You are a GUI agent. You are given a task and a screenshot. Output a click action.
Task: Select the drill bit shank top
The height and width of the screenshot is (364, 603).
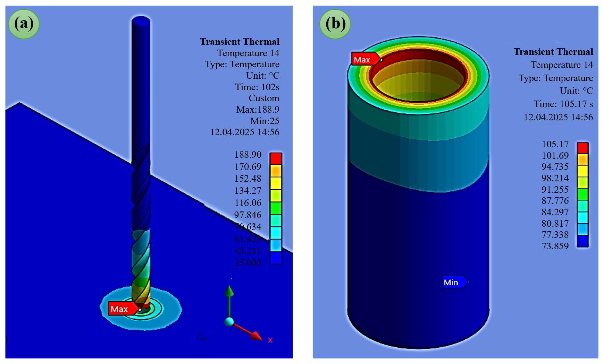(141, 20)
